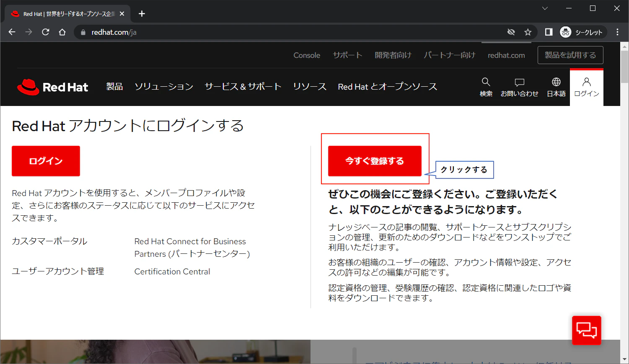Open the Console link

pos(307,55)
